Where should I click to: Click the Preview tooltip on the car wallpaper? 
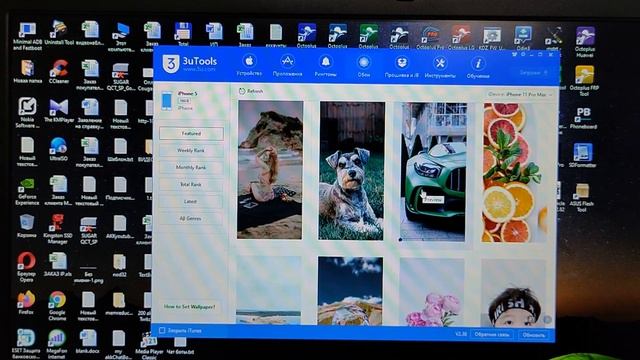pos(433,200)
